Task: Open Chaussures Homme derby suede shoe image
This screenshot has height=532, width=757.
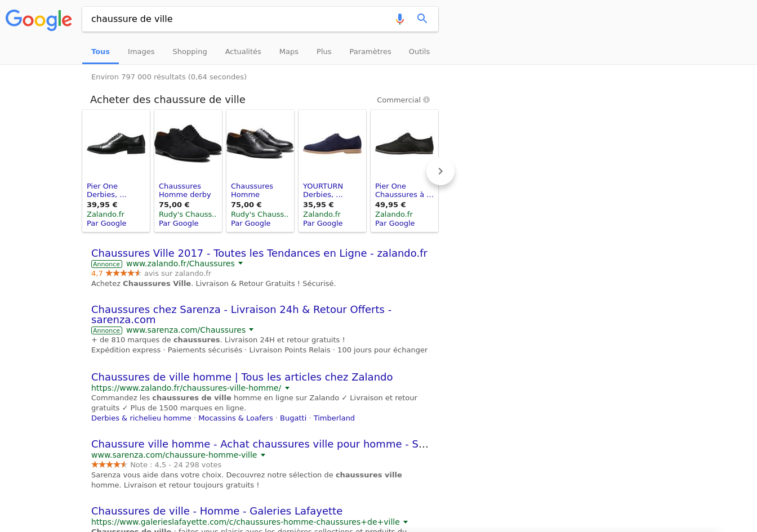Action: tap(188, 144)
